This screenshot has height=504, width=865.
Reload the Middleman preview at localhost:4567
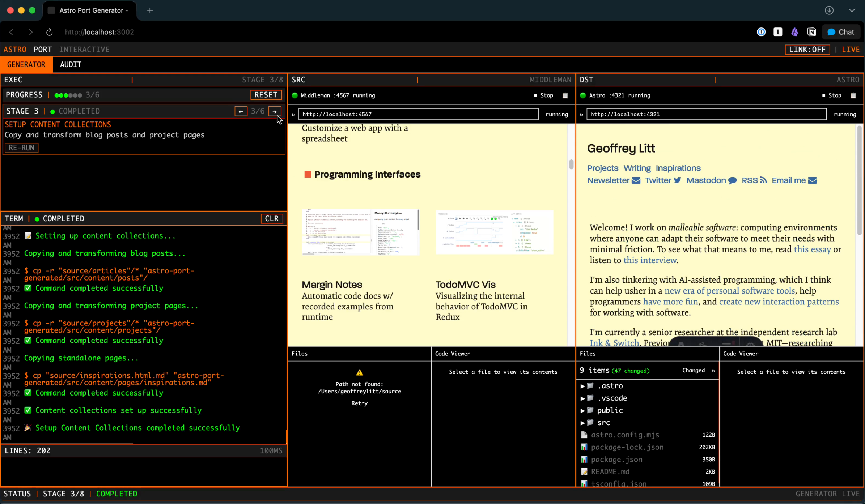click(293, 114)
